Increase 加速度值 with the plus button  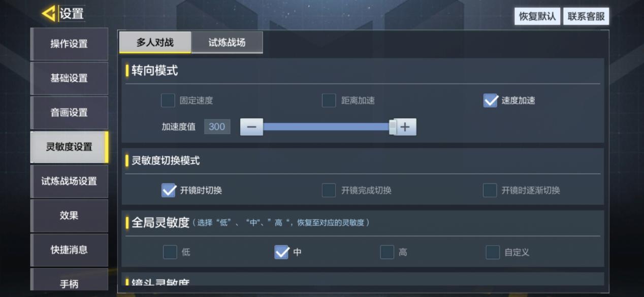pyautogui.click(x=405, y=127)
